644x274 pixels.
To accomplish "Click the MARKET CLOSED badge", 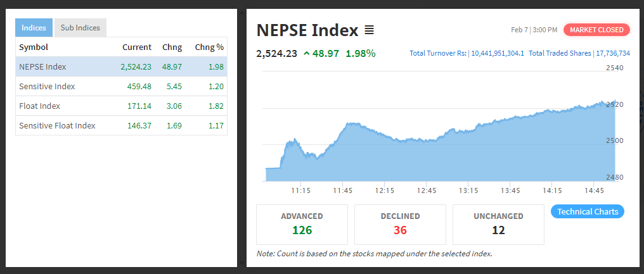I will [596, 30].
